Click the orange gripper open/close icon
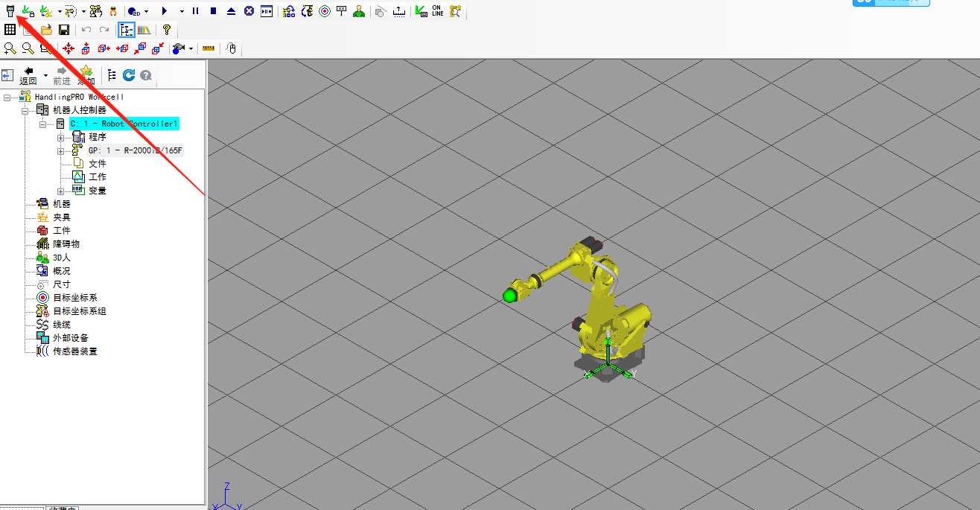 [x=112, y=11]
